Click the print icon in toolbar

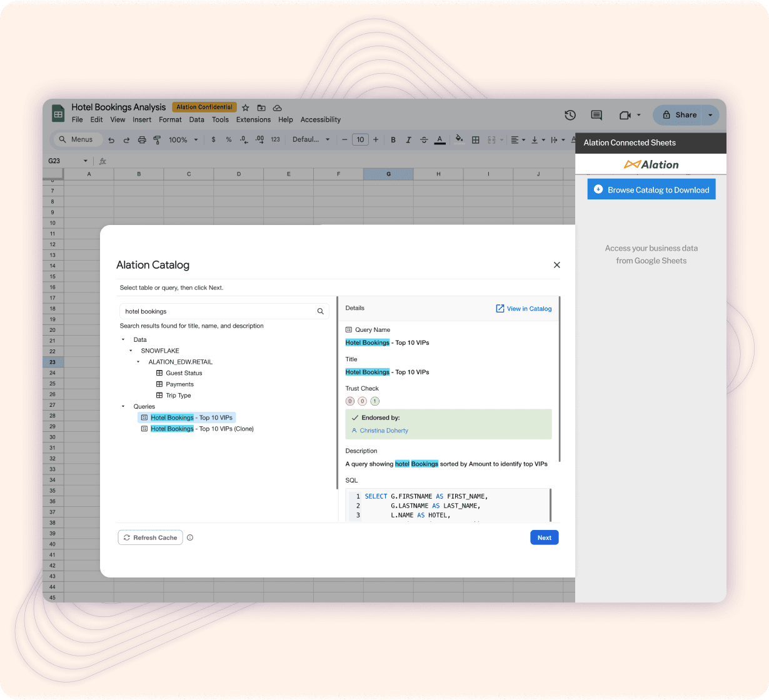click(x=142, y=140)
